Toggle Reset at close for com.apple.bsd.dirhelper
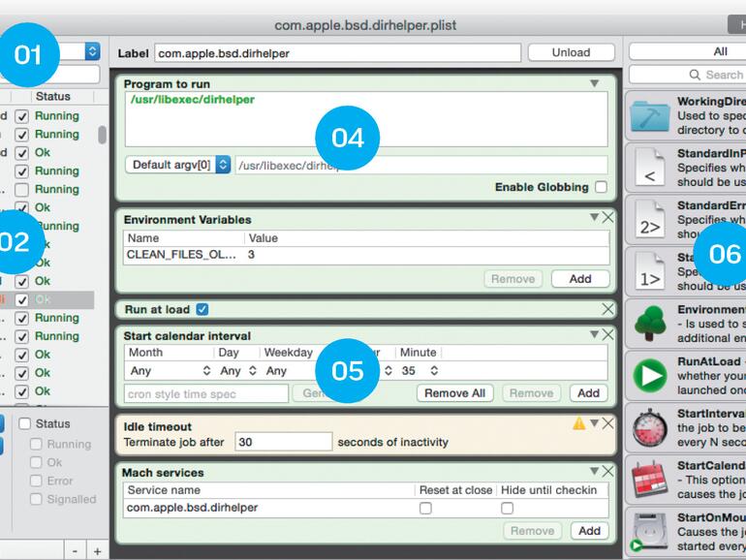This screenshot has height=560, width=746. click(x=425, y=508)
